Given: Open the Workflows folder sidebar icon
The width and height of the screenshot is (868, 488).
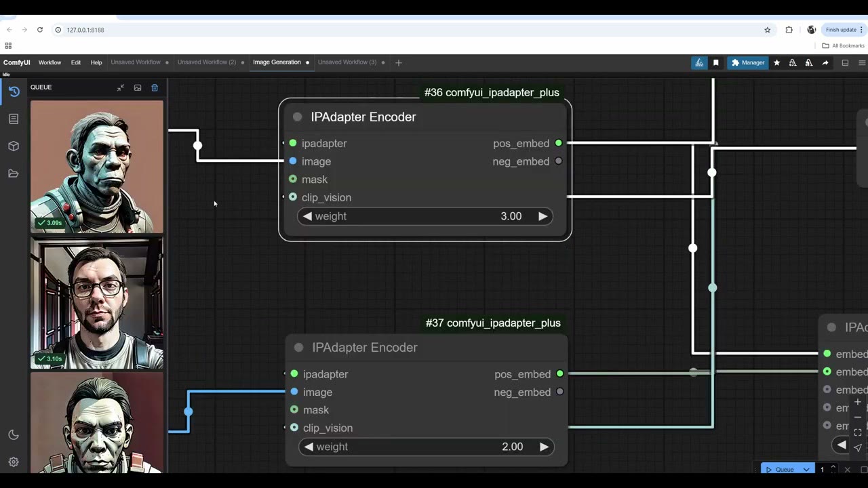Looking at the screenshot, I should [14, 174].
